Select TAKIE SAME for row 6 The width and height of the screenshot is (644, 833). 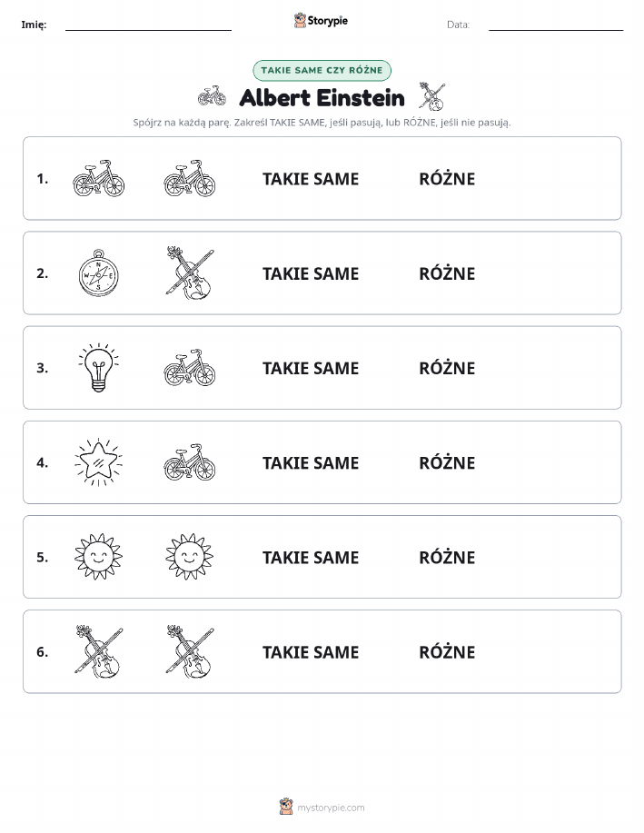click(311, 652)
